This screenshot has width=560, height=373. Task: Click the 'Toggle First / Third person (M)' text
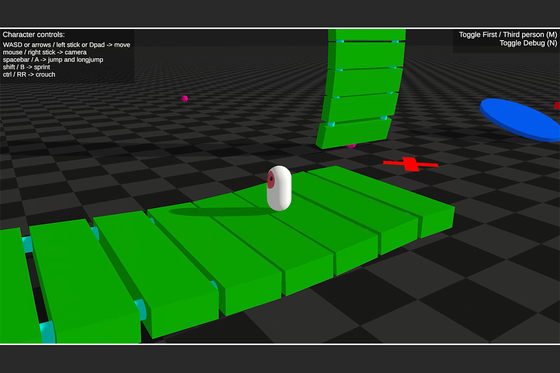508,35
